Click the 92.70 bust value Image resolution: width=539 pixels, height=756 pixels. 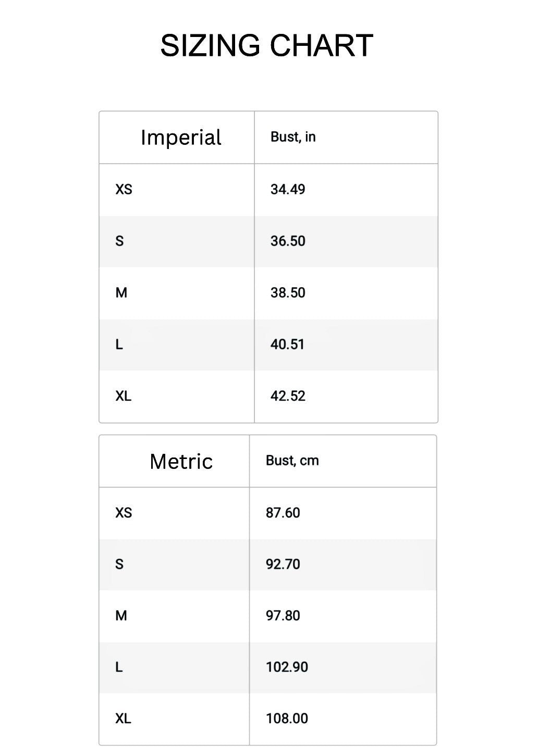click(283, 564)
